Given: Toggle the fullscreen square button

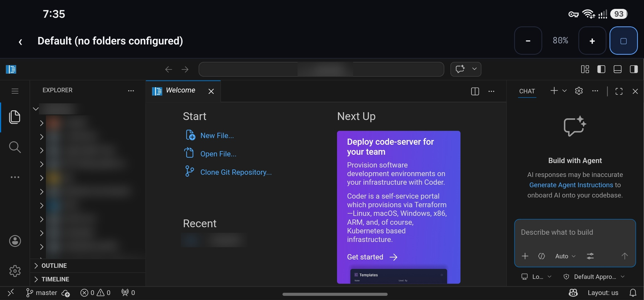Looking at the screenshot, I should pyautogui.click(x=623, y=41).
